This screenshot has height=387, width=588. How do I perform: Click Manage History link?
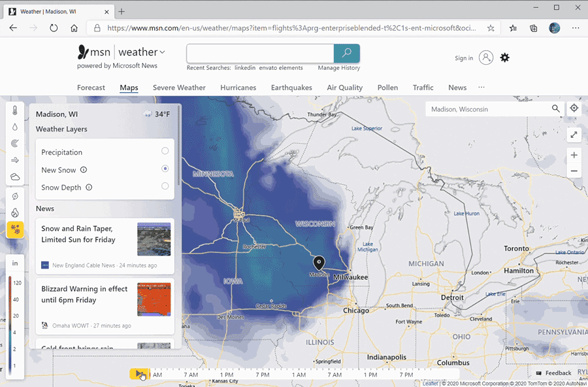click(x=339, y=68)
